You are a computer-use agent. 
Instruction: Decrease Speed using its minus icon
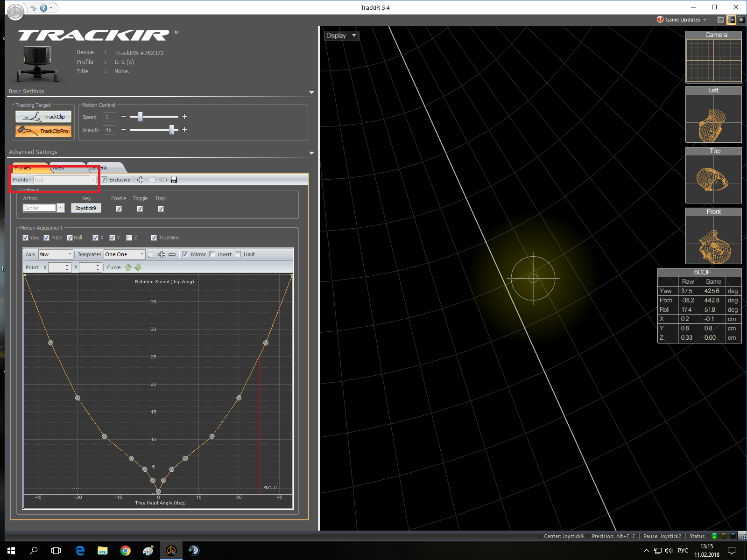[123, 116]
